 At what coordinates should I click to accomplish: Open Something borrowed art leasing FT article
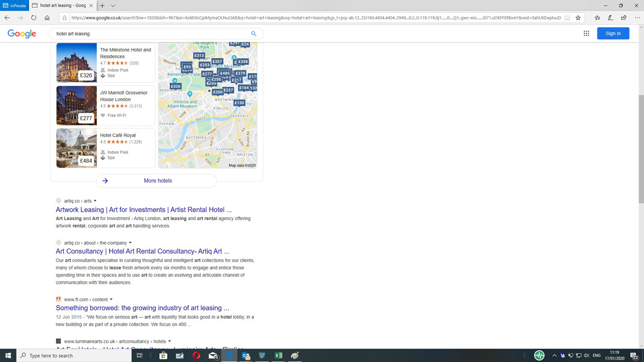point(143,308)
